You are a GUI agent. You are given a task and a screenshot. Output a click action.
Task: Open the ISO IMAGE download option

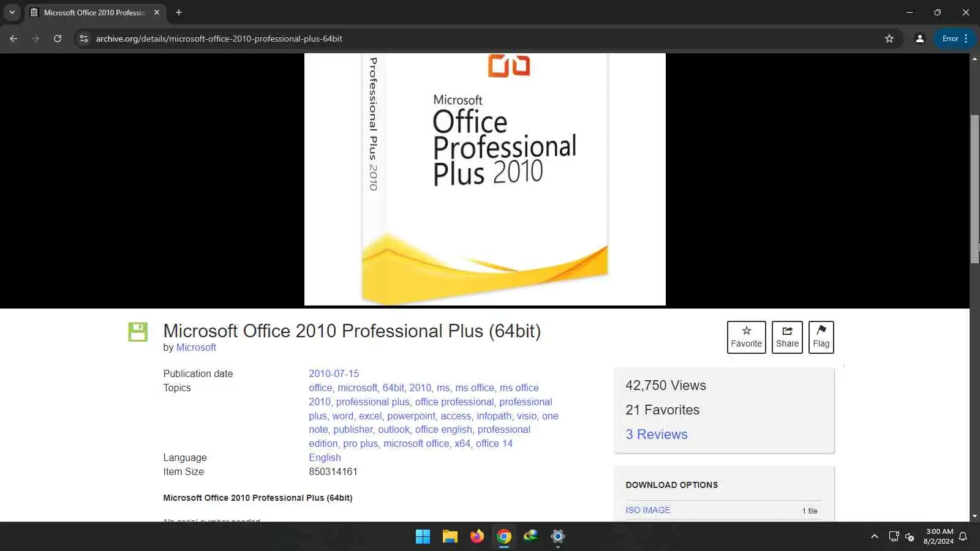pyautogui.click(x=648, y=510)
